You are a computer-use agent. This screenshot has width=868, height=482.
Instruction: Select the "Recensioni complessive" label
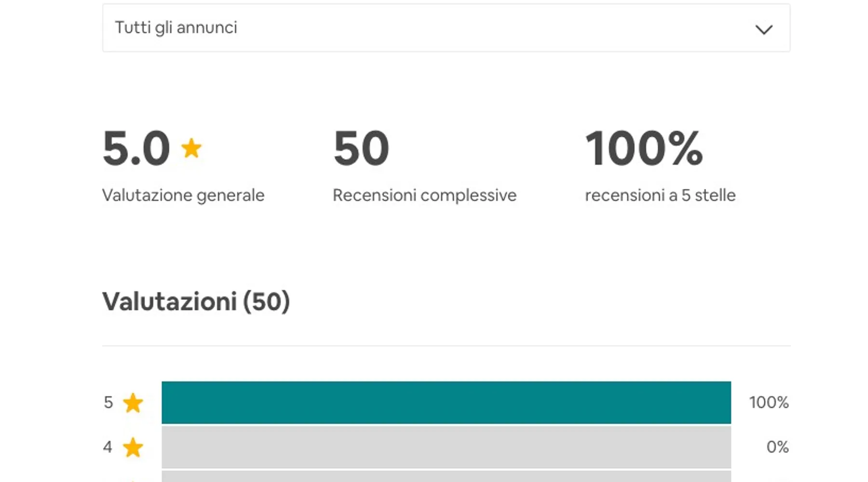(424, 195)
